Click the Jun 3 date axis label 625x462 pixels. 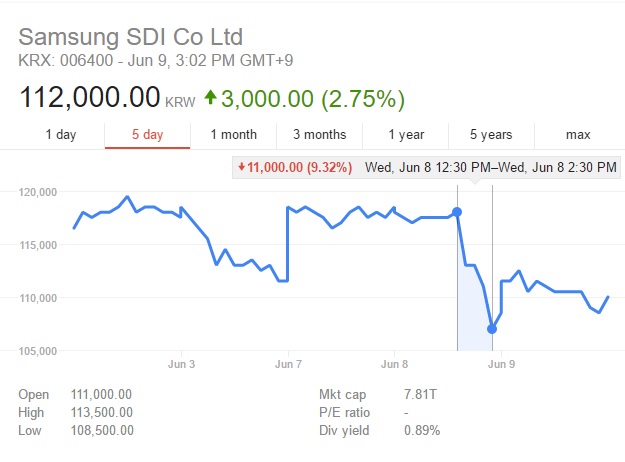pyautogui.click(x=181, y=364)
